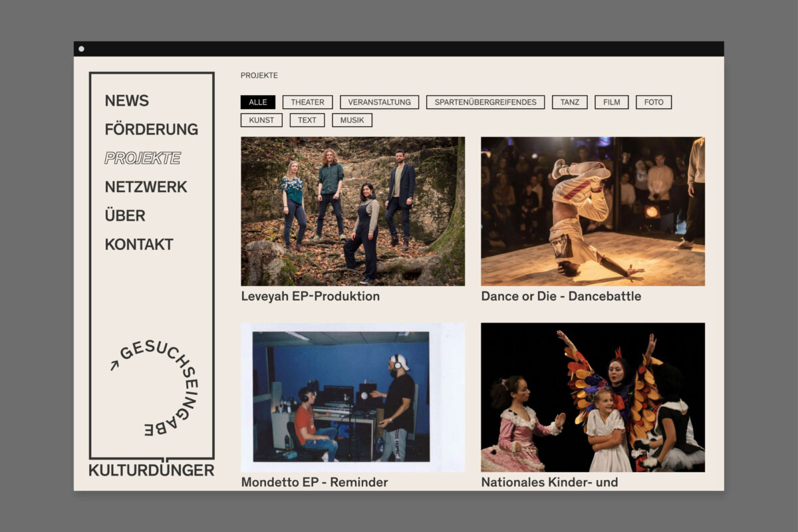Show only KUNST projects
The image size is (798, 532).
click(x=261, y=120)
